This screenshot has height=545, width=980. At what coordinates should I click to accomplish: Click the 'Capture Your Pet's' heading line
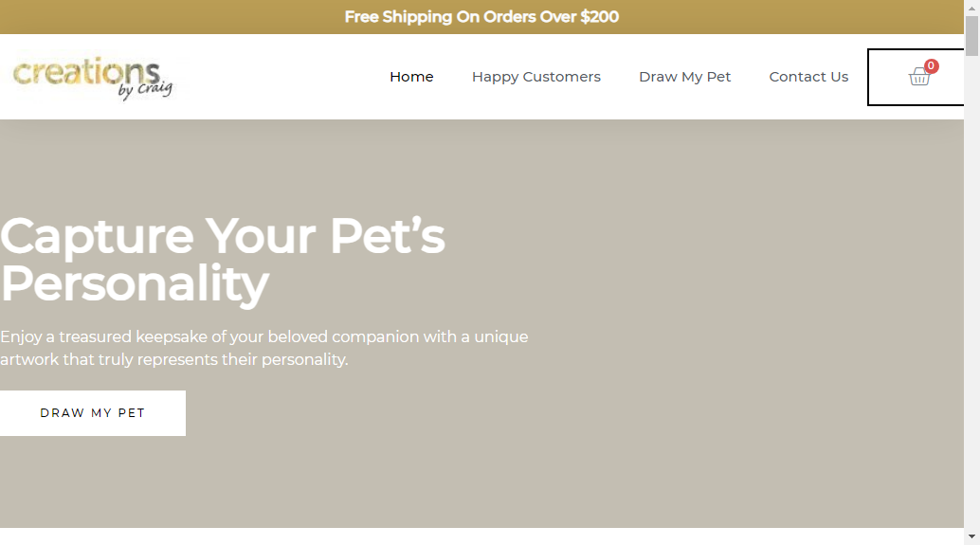pos(223,237)
